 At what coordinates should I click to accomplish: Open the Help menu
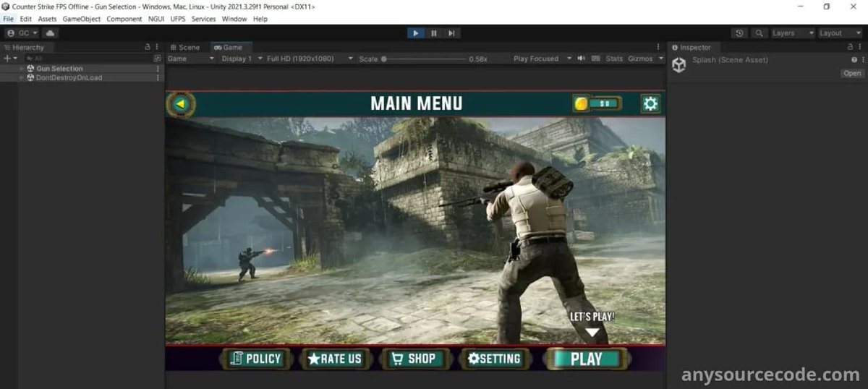click(260, 19)
